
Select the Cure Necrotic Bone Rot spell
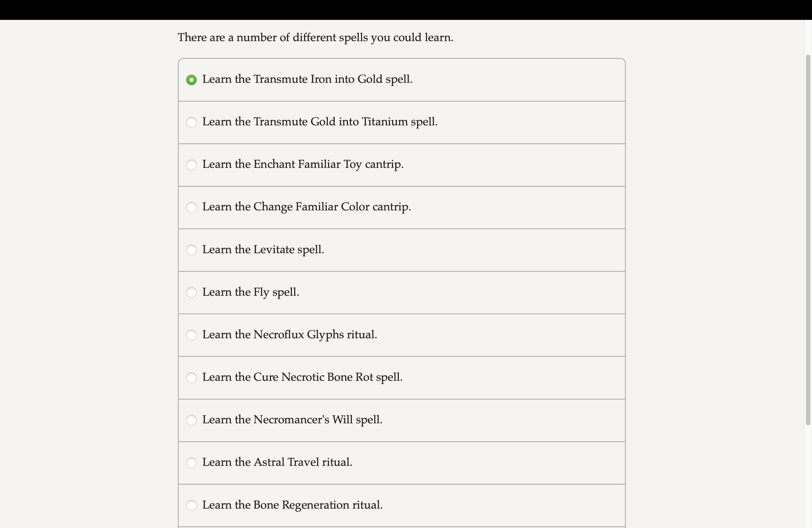coord(192,377)
